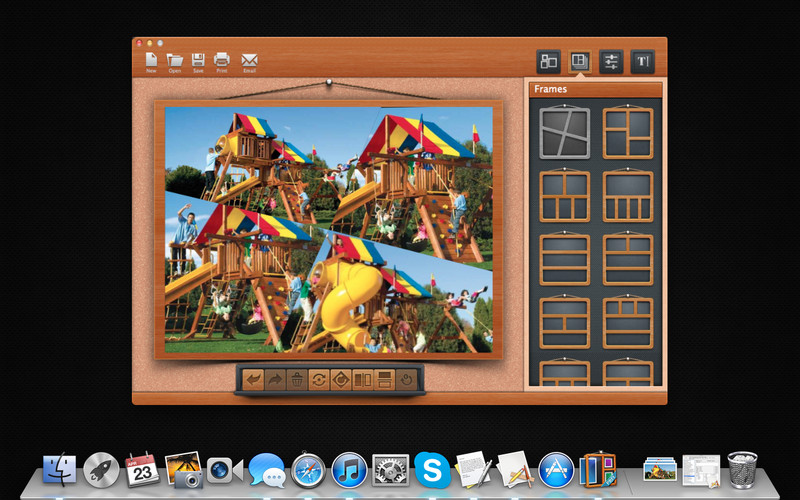Open the text tool tab
Screen dimensions: 800x500
[x=643, y=62]
